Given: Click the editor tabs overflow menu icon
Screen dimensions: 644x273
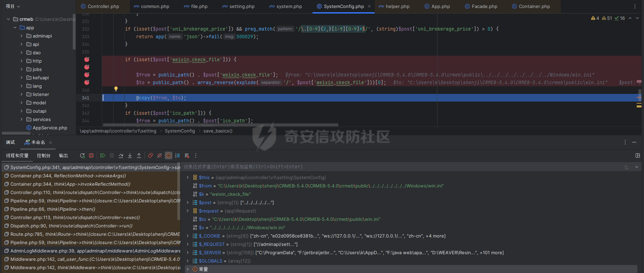Looking at the screenshot, I should (x=635, y=6).
